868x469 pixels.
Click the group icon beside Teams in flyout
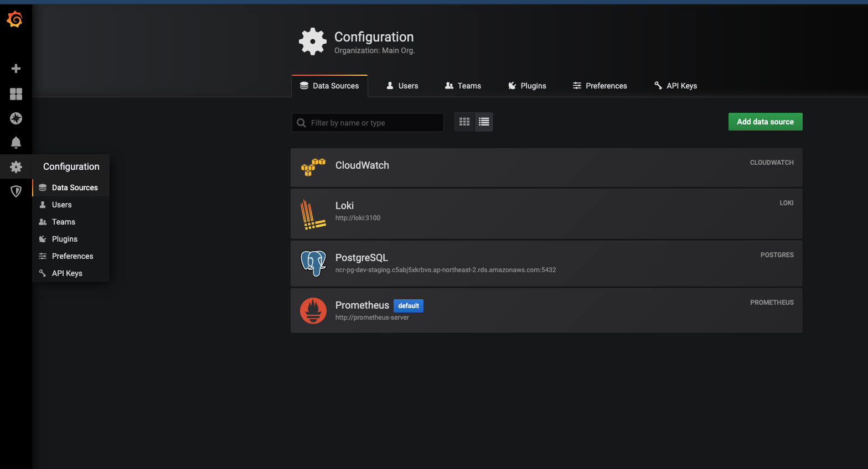43,222
